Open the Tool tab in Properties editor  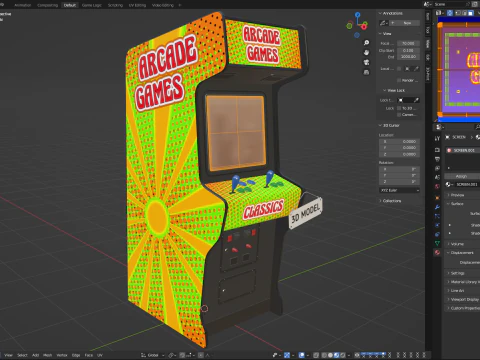437,138
